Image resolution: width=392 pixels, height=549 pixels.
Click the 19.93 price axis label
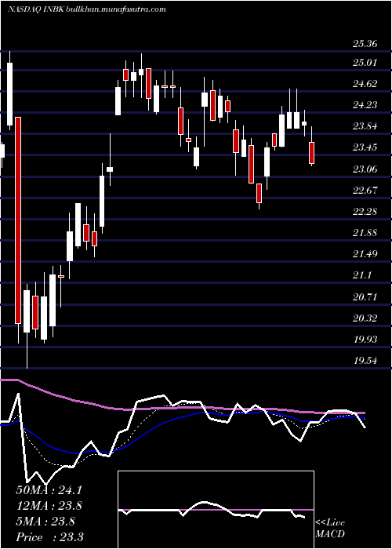coord(365,340)
